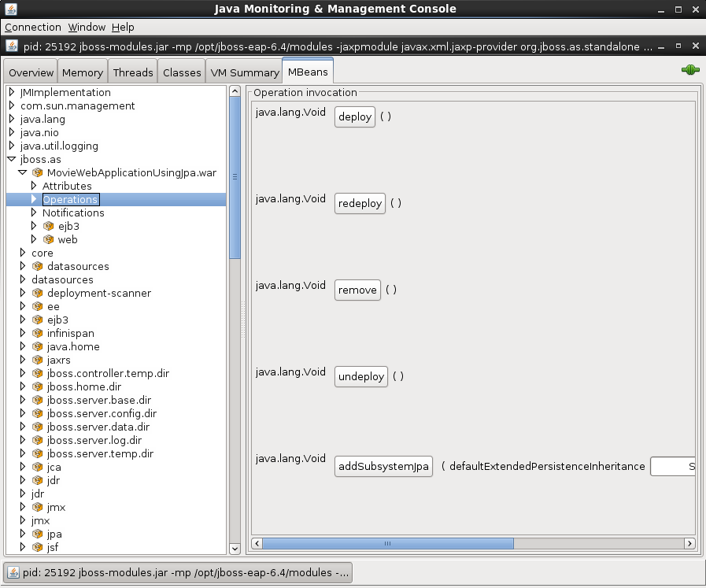Invoke the addSubsystemJpa operation
706x588 pixels.
[383, 467]
